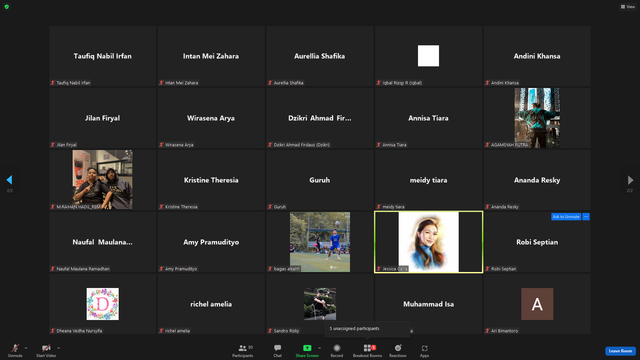Click the Unmute microphone icon
Viewport: 640px width, 360px height.
coord(15,348)
